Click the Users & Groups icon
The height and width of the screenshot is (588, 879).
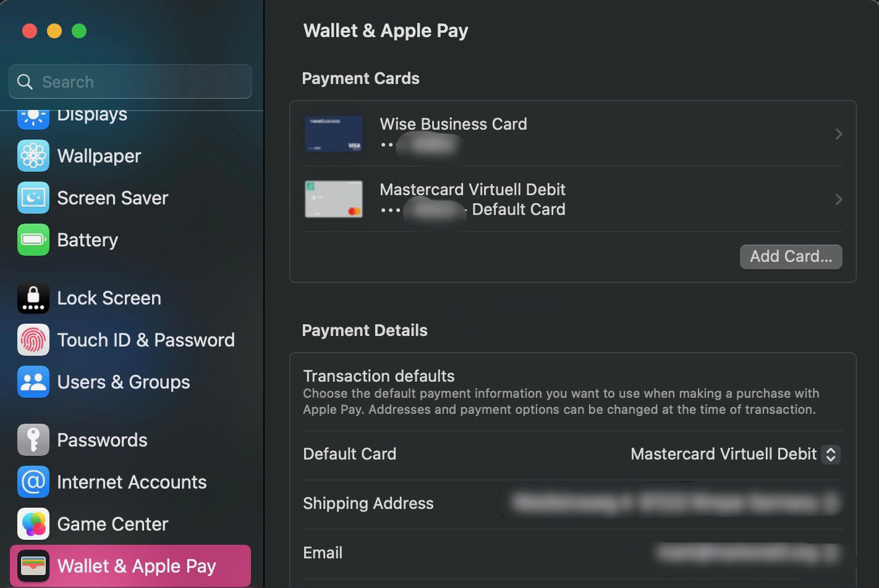33,382
